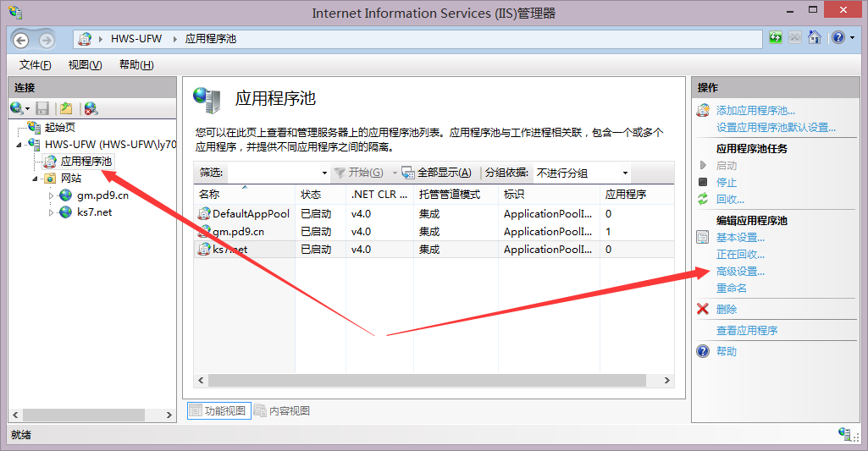This screenshot has width=868, height=451.
Task: Open the 视图(V) menu
Action: 85,65
